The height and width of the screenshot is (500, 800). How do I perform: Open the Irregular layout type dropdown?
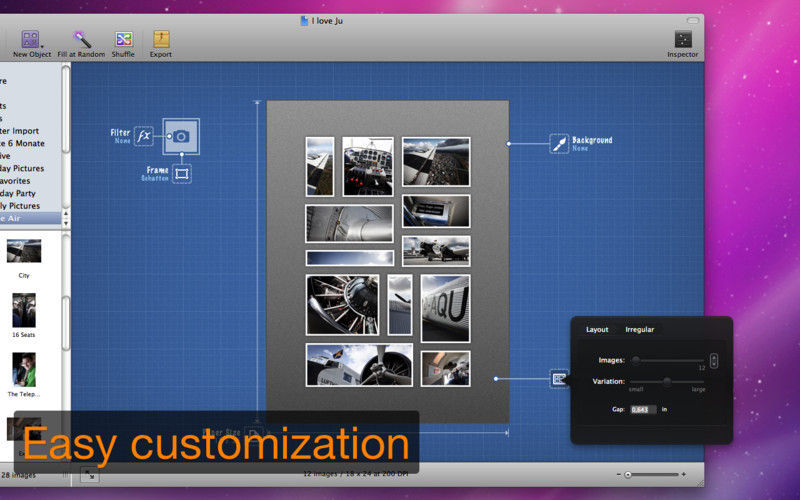pyautogui.click(x=640, y=330)
